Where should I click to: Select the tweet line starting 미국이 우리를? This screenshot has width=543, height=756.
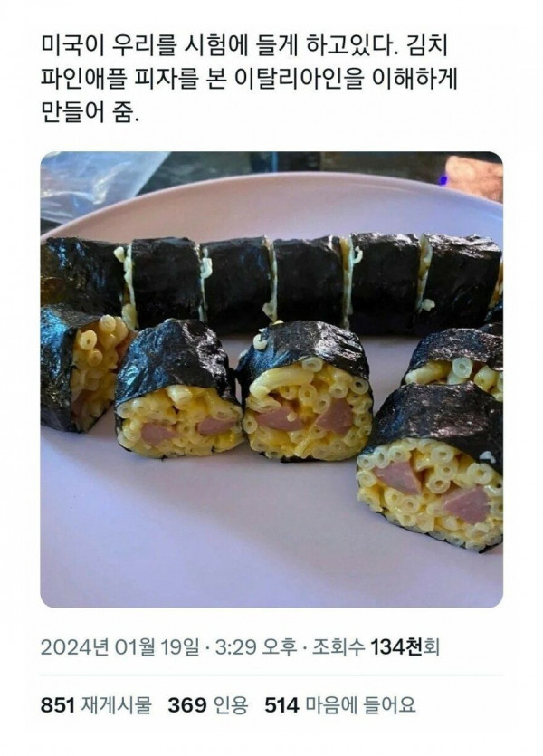coord(245,47)
